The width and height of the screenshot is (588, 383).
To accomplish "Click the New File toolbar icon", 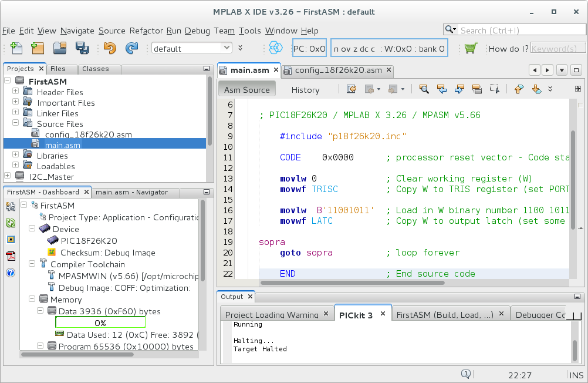I will click(x=16, y=48).
